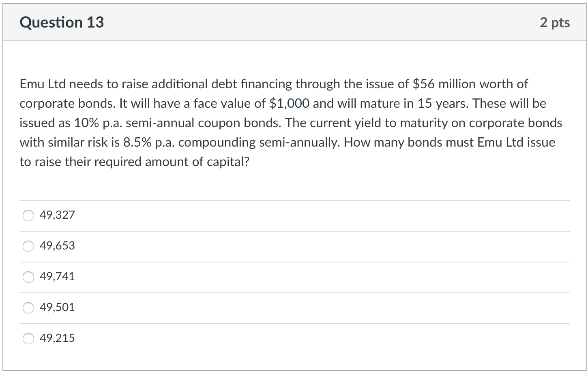Select the first answer in the list
Screen dimensions: 588x371
point(28,215)
